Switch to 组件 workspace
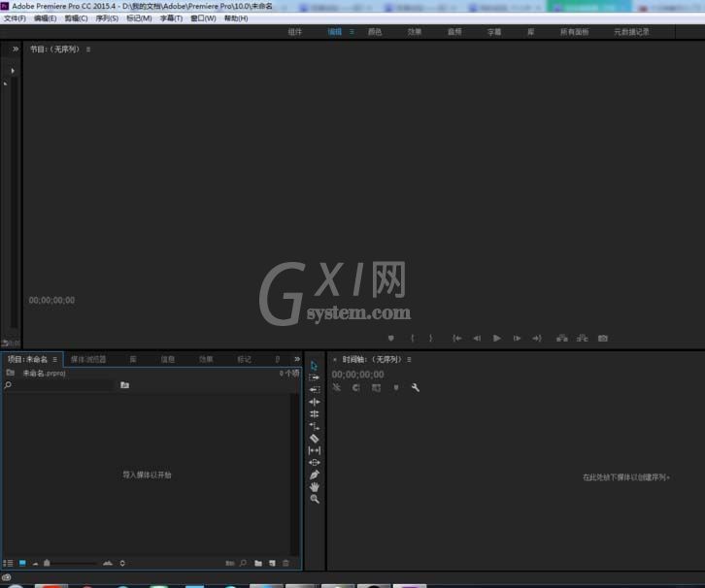Viewport: 705px width, 588px height. 295,32
